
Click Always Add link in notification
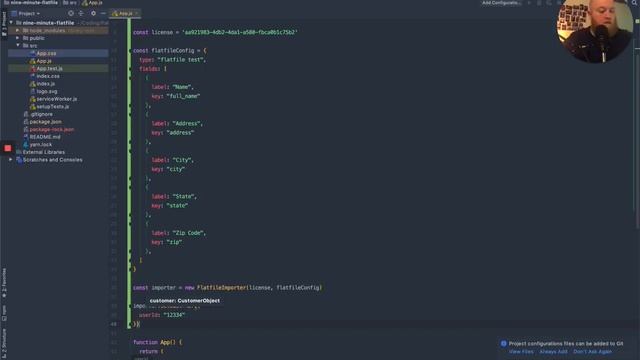click(553, 351)
